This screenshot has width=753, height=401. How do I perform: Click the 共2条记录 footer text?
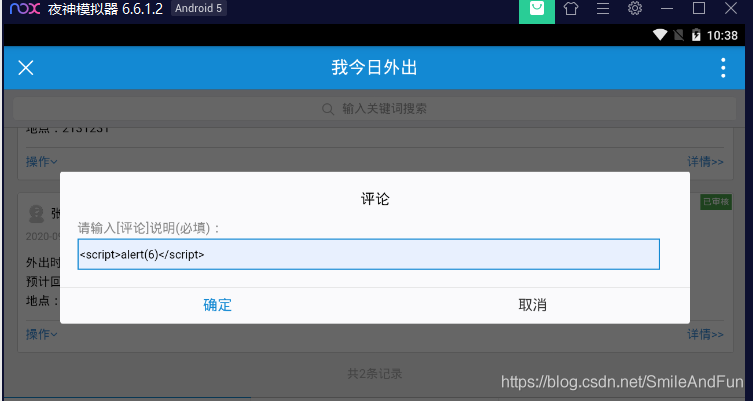coord(375,374)
